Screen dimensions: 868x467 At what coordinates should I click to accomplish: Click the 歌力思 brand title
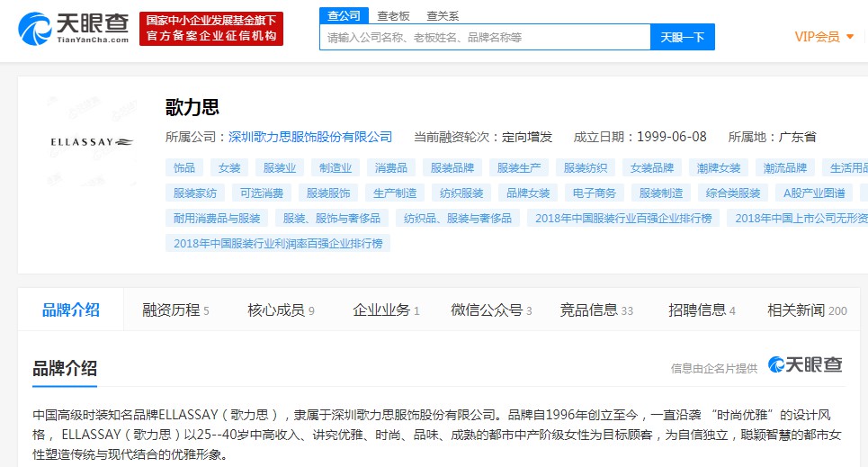[x=192, y=107]
